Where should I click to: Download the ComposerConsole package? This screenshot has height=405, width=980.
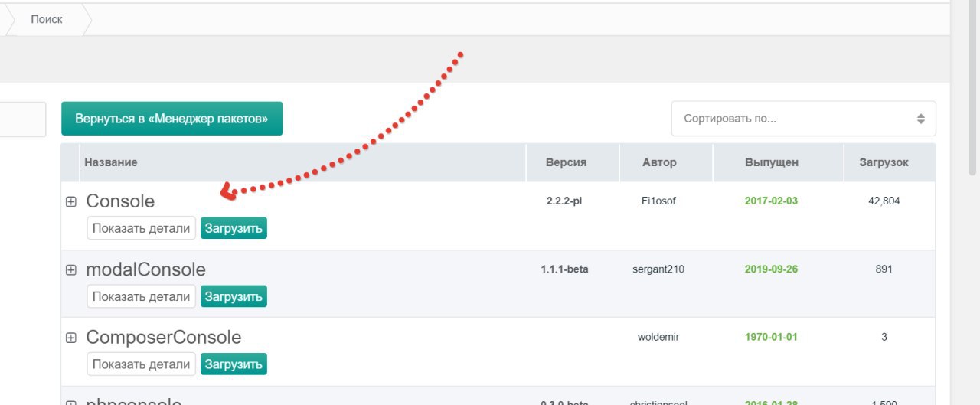[x=234, y=364]
